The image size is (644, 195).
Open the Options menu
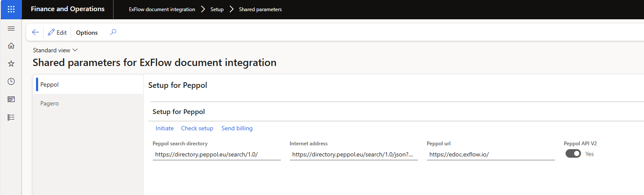(87, 33)
